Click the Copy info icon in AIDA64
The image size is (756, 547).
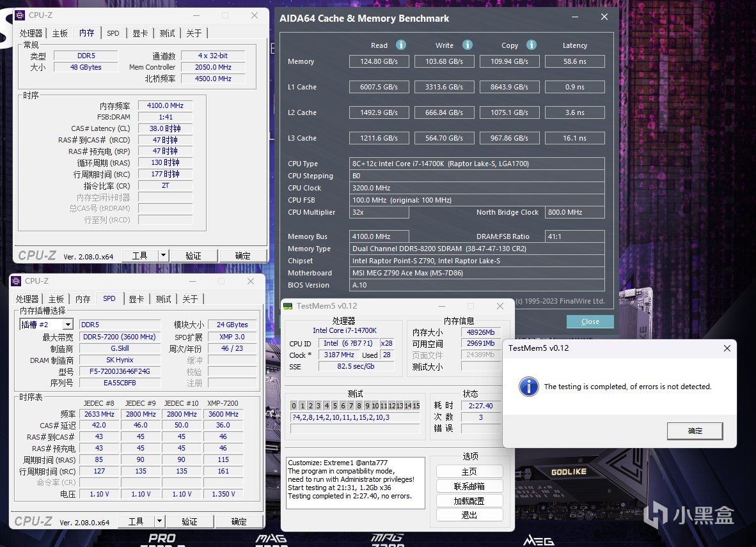click(x=532, y=45)
